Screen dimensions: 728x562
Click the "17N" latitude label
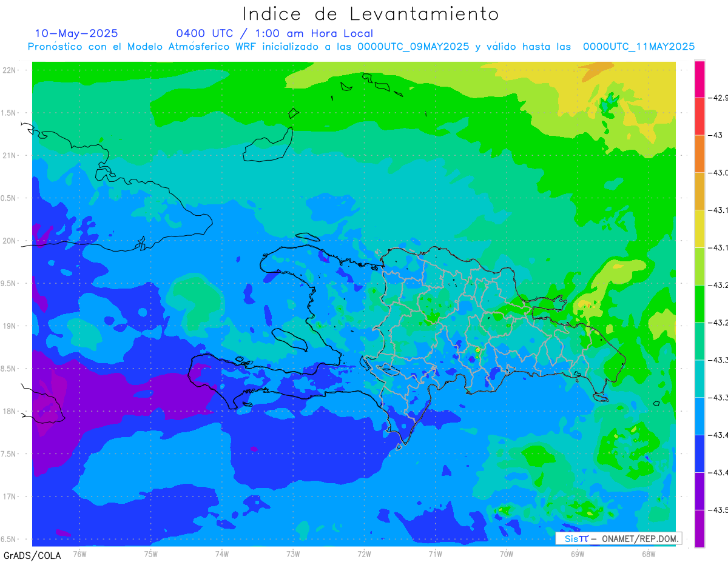(x=8, y=497)
